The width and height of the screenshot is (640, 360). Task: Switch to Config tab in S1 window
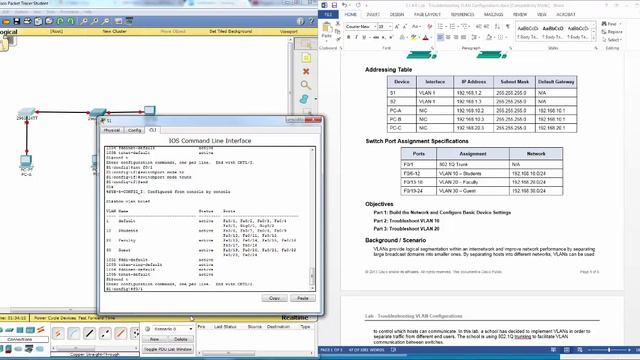134,130
